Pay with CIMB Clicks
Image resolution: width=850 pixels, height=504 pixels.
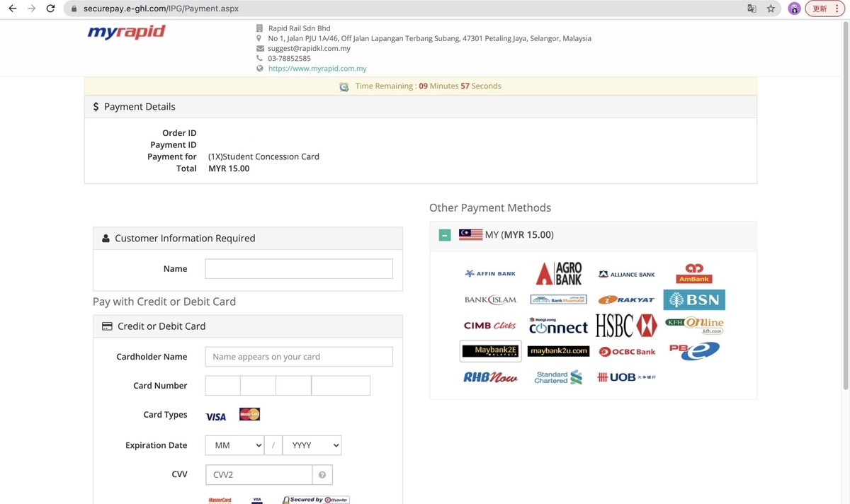[490, 326]
